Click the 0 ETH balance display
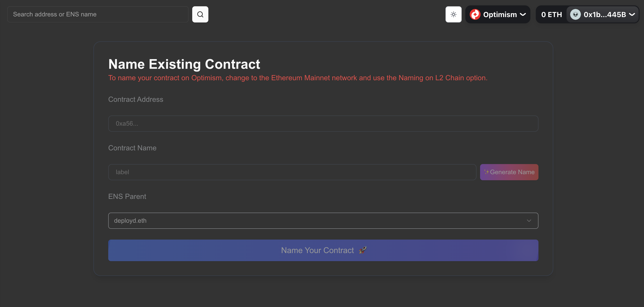The width and height of the screenshot is (644, 307). pyautogui.click(x=551, y=15)
